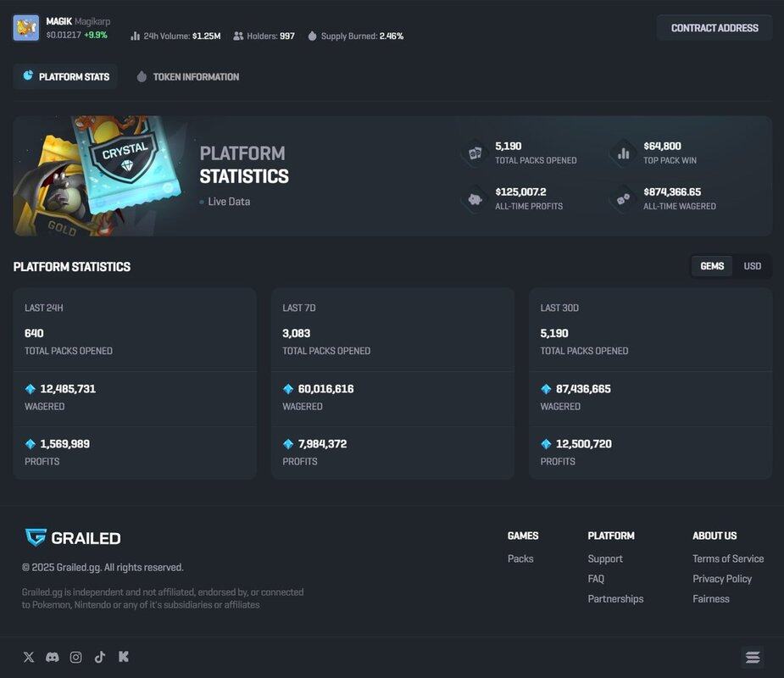Click the LAST 7D card heading

tap(299, 308)
